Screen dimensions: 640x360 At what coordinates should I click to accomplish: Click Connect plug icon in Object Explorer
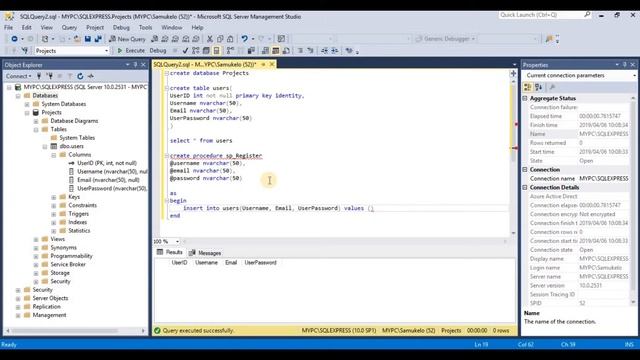point(39,76)
